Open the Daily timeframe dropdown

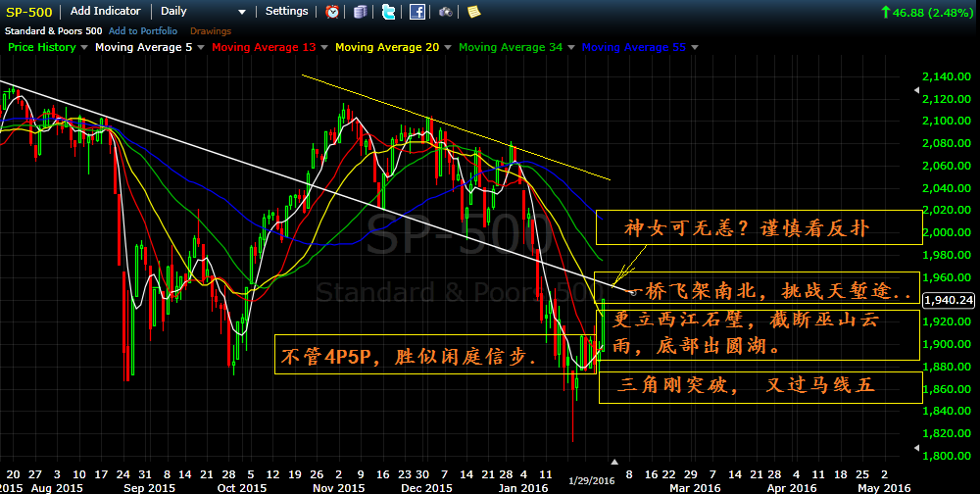[203, 11]
